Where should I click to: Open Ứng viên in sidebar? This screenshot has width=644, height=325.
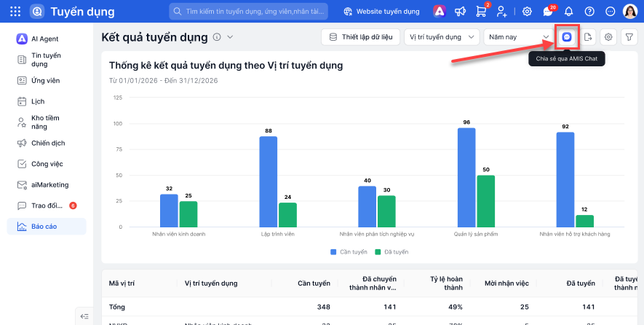point(47,81)
